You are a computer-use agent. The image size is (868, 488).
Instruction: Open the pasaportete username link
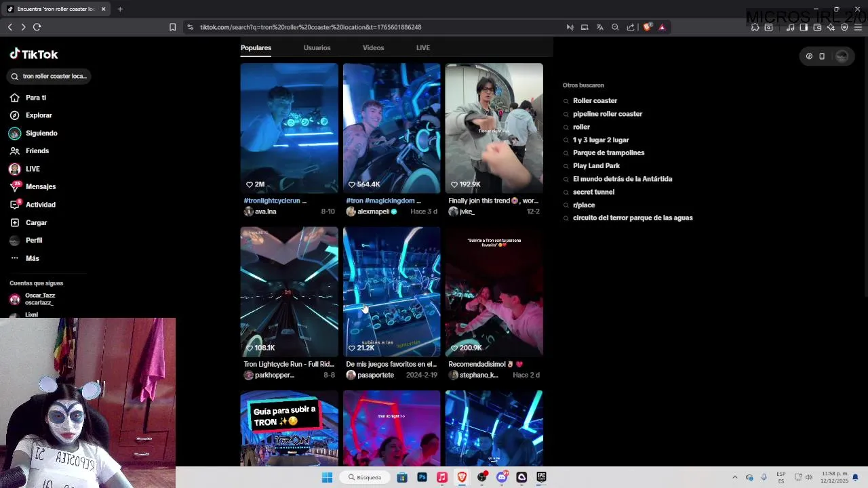(375, 375)
